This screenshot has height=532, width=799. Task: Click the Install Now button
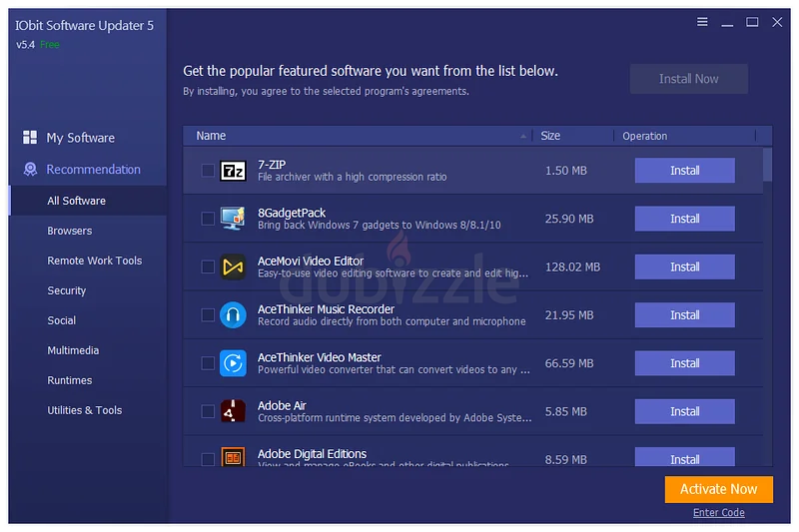pyautogui.click(x=689, y=79)
